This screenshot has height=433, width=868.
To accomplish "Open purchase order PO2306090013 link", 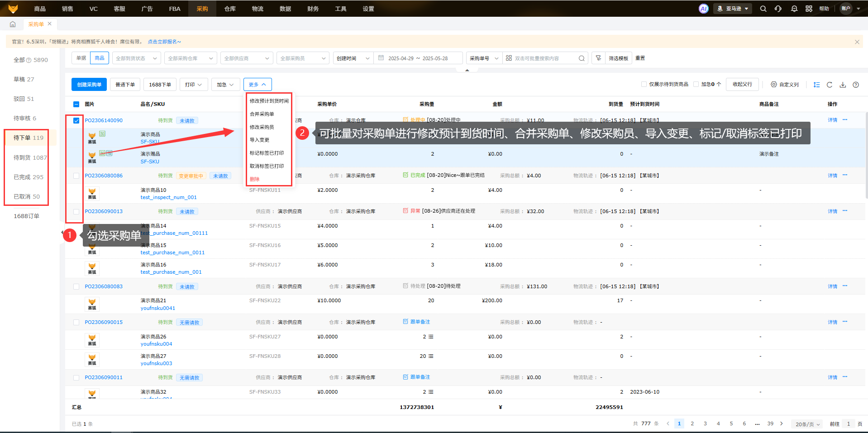I will click(104, 211).
